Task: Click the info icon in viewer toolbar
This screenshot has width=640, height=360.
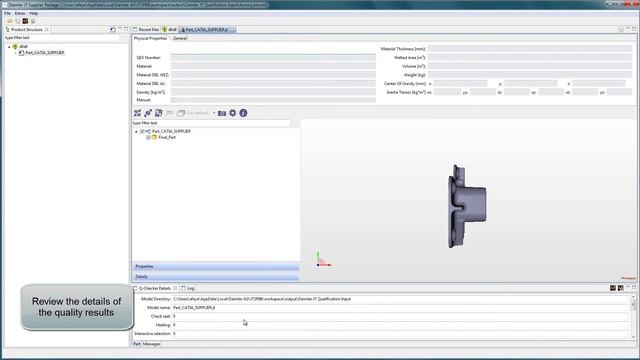Action: [243, 113]
